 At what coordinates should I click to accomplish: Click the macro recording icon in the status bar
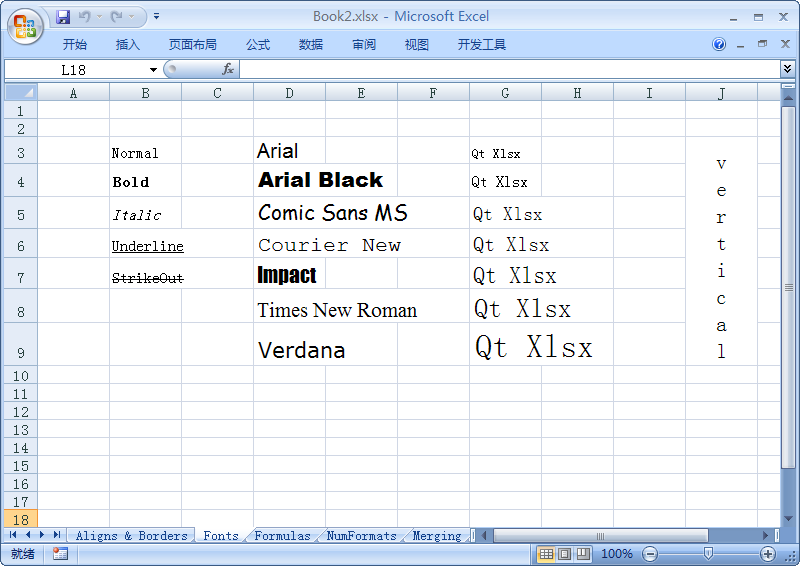60,554
